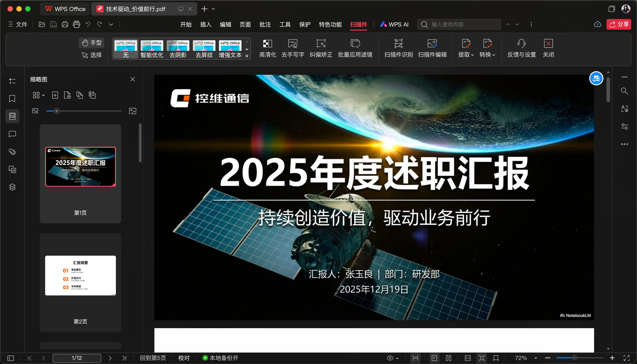Click in the 输入查找内容 search field
The image size is (637, 364).
(459, 24)
